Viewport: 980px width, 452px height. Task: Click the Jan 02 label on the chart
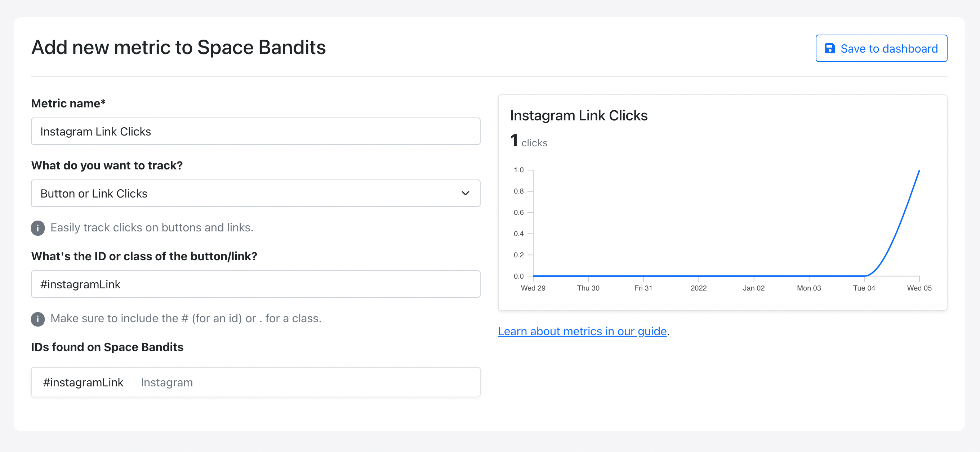pos(754,288)
